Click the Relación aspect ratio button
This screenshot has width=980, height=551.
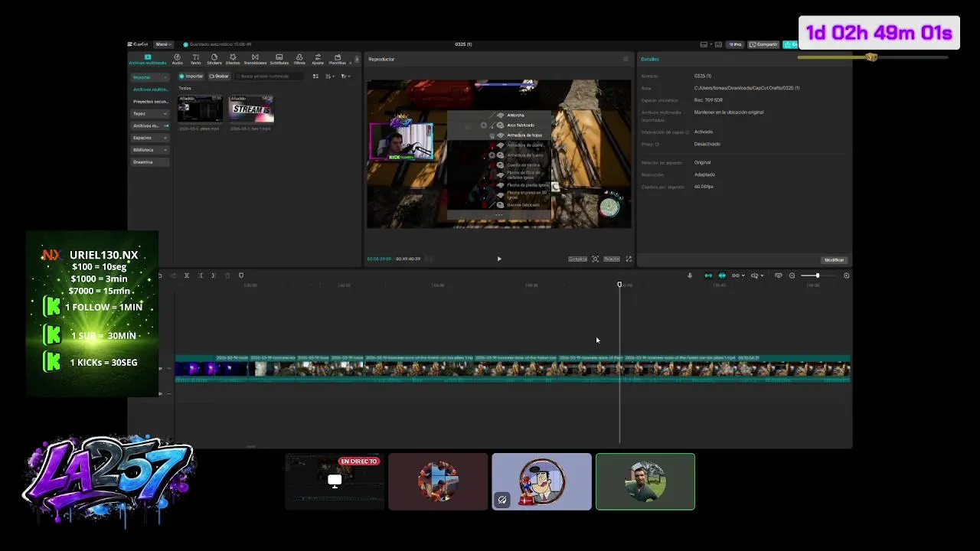click(x=612, y=259)
